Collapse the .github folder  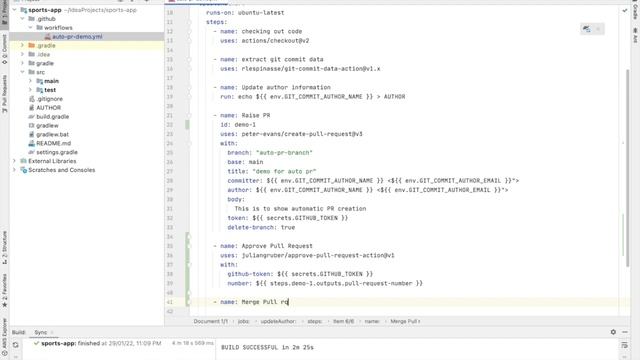pyautogui.click(x=23, y=19)
